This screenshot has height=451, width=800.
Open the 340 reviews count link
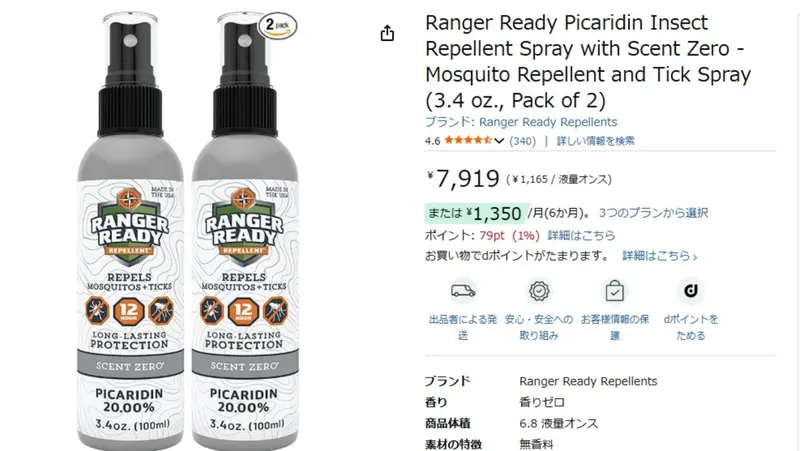[x=522, y=141]
